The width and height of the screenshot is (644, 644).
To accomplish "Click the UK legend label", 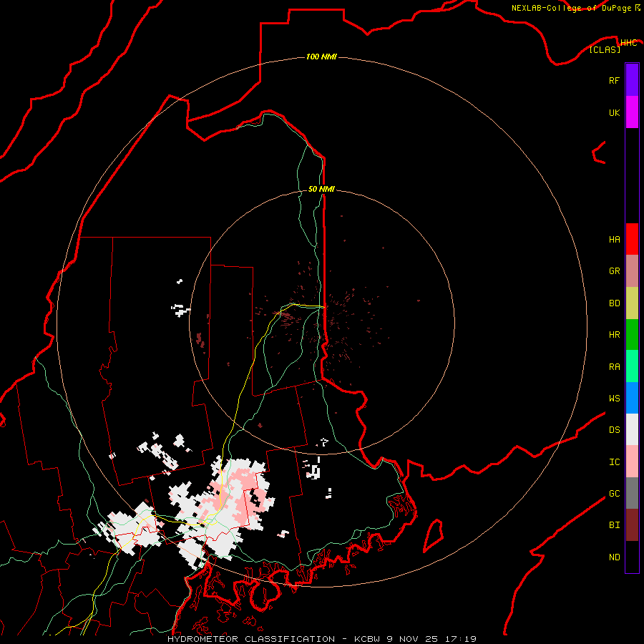I will [x=614, y=112].
